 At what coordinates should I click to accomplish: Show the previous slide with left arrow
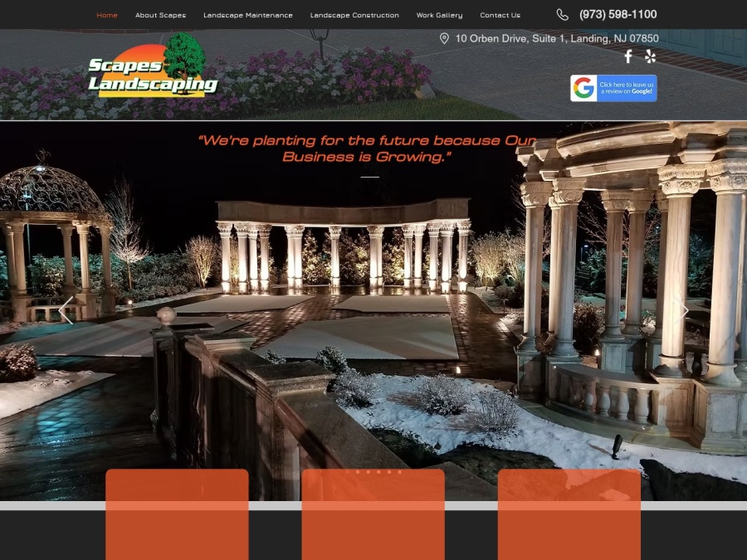pos(66,310)
